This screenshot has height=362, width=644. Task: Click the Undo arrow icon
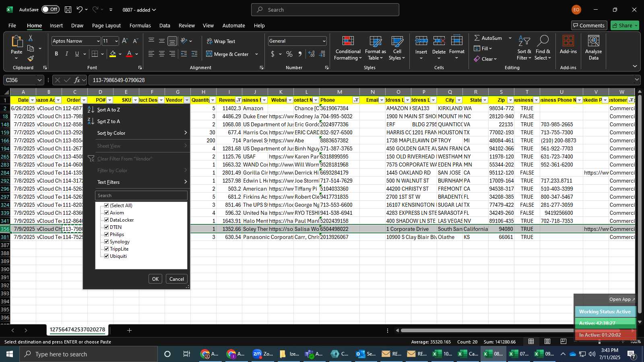pyautogui.click(x=80, y=10)
